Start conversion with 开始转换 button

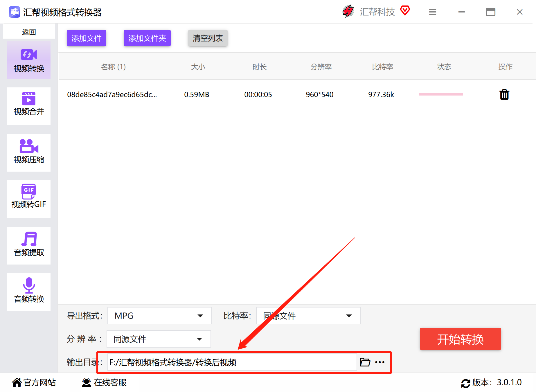pos(461,339)
